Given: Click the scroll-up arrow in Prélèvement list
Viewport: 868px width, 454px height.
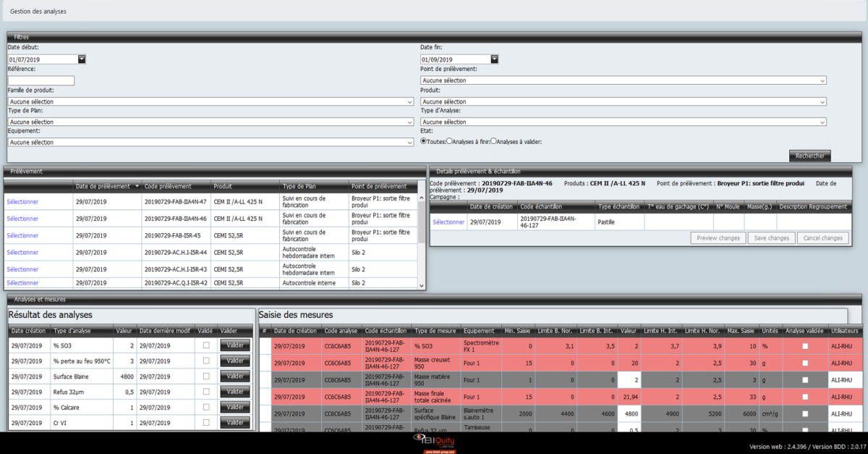Looking at the screenshot, I should click(422, 197).
